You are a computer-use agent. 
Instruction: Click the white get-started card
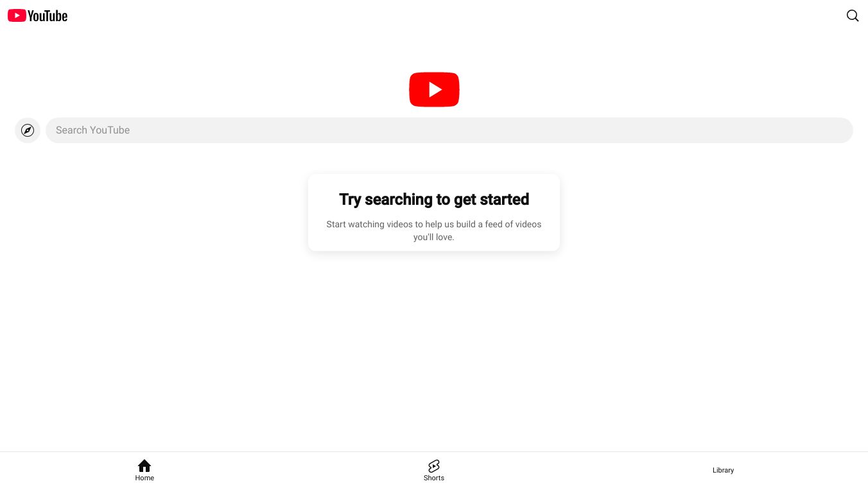(434, 213)
